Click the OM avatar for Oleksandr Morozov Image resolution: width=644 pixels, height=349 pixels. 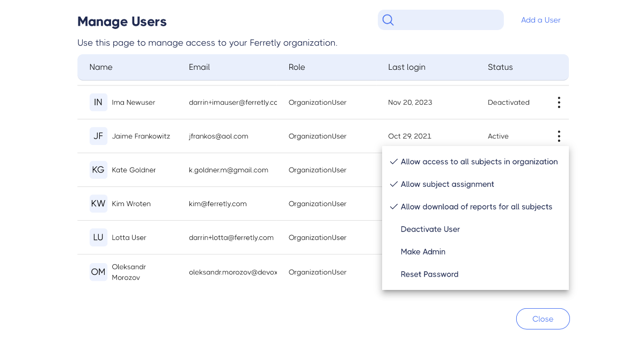pyautogui.click(x=98, y=272)
